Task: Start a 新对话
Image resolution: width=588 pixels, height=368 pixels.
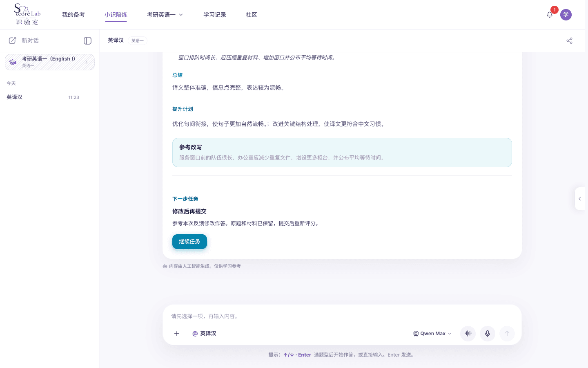Action: 30,40
